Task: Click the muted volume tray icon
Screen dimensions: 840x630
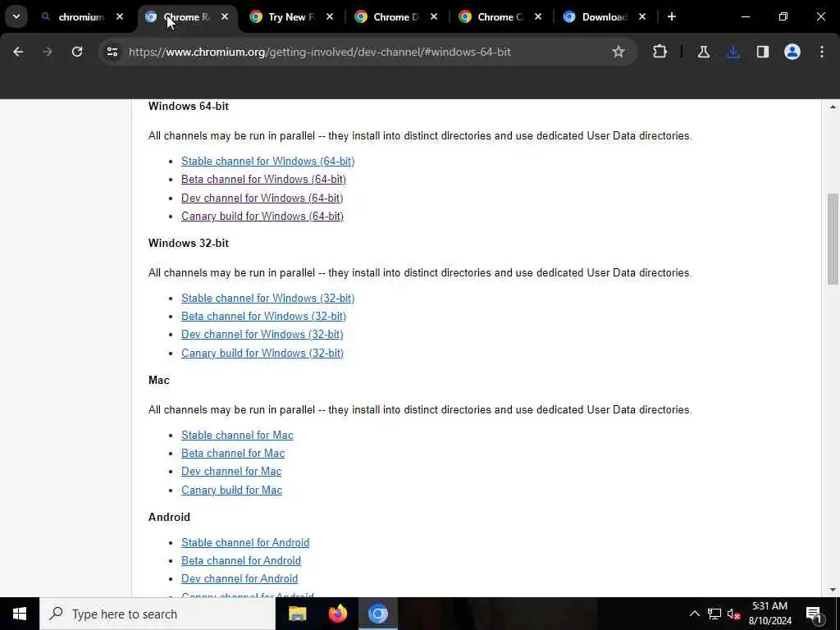Action: 733,614
